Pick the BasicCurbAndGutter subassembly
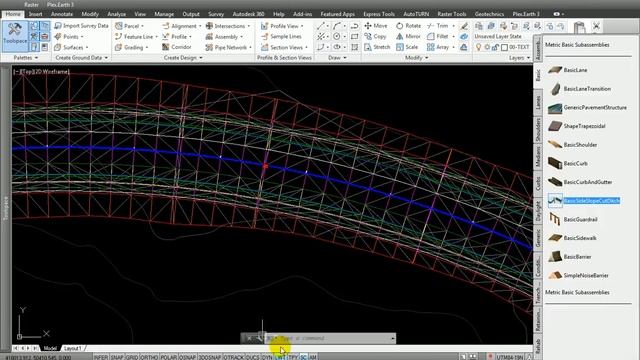The height and width of the screenshot is (360, 640). [580, 182]
